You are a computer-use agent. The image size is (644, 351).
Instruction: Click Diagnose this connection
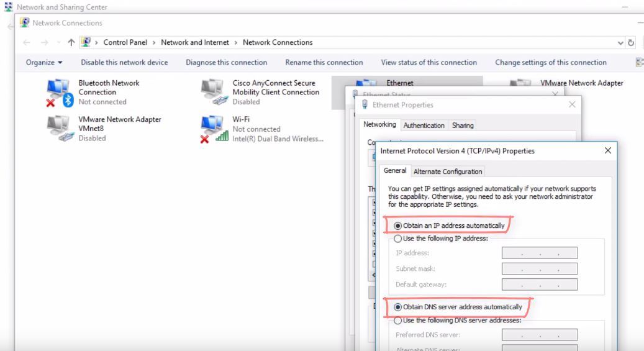[x=226, y=62]
